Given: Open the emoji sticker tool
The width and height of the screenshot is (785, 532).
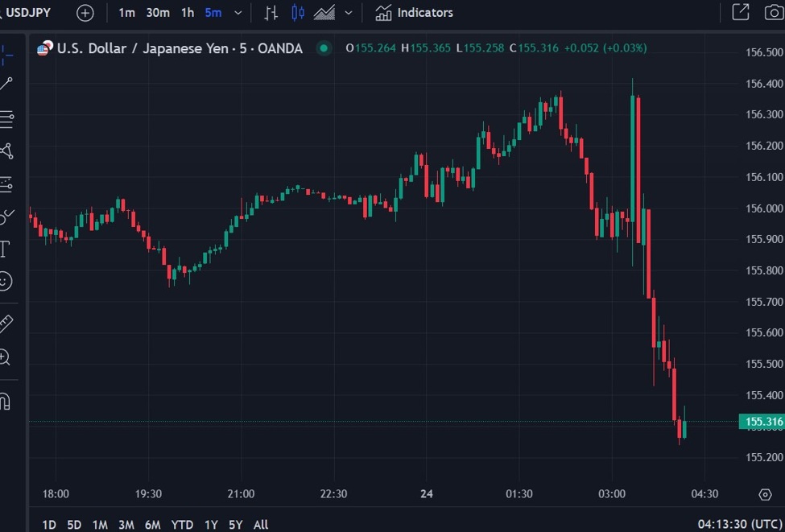Looking at the screenshot, I should click(6, 281).
